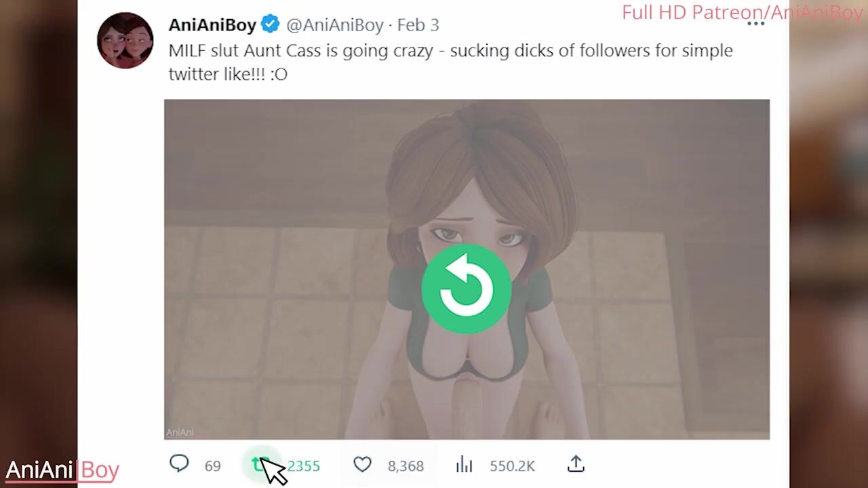This screenshot has width=868, height=488.
Task: Select the 2355 retweet count
Action: [x=303, y=466]
